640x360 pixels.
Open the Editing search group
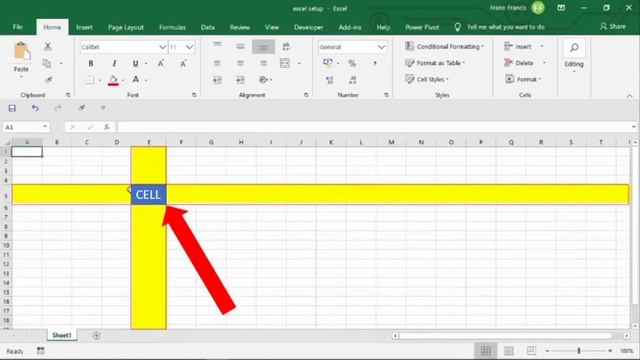(574, 56)
